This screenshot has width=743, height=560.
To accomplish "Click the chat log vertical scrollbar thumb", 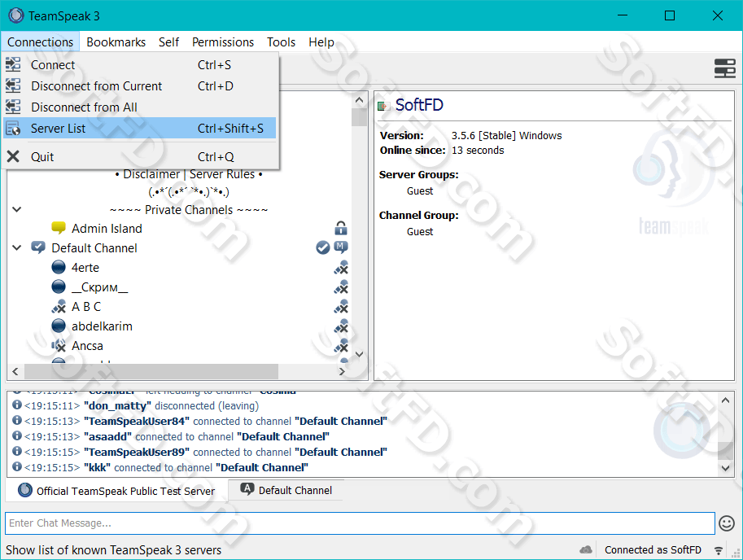I will pyautogui.click(x=725, y=451).
